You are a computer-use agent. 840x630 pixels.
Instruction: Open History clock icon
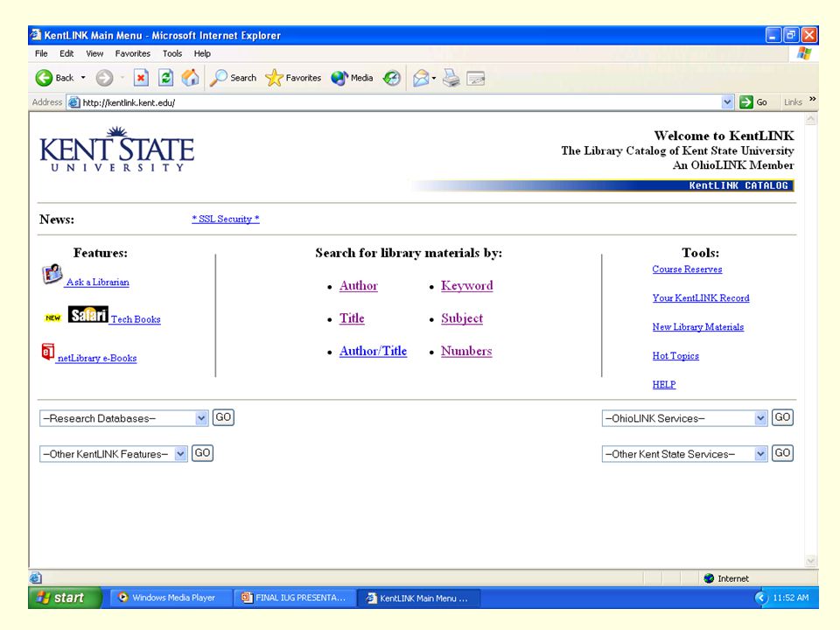coord(392,78)
